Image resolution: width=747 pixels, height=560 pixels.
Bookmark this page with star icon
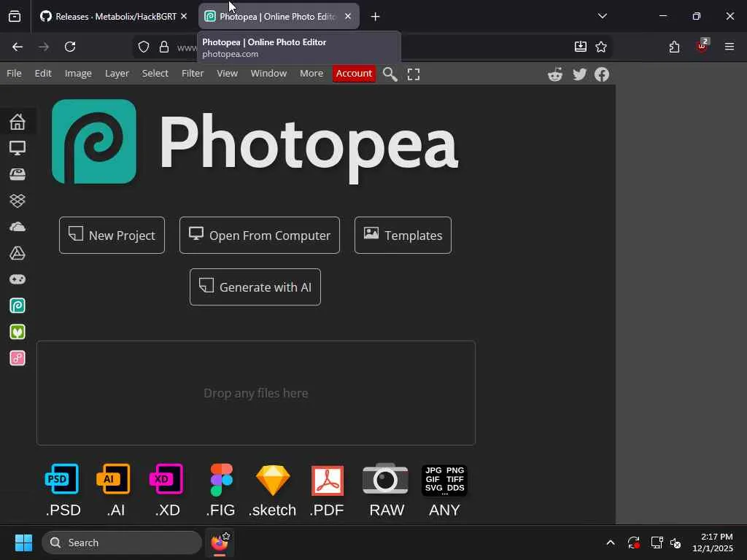(601, 47)
